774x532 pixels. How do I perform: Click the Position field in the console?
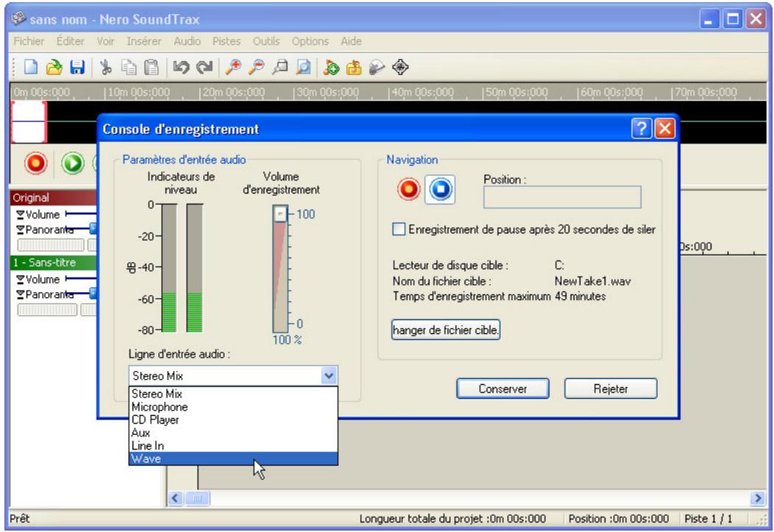click(x=562, y=197)
